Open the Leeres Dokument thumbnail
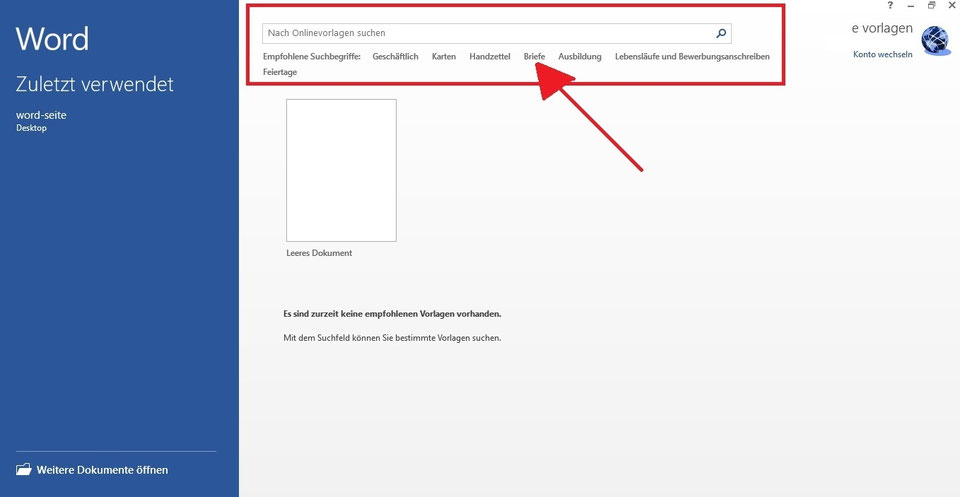This screenshot has width=960, height=497. pos(341,170)
